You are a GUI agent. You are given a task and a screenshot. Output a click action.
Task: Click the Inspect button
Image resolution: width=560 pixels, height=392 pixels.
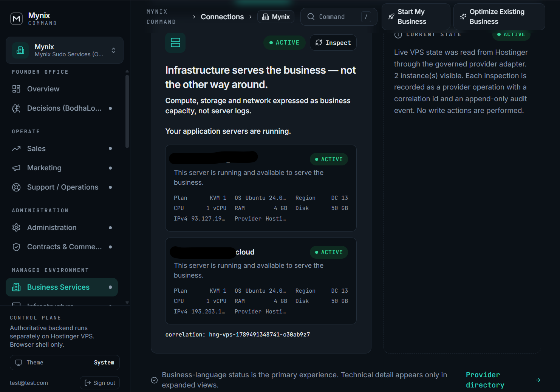(x=333, y=43)
